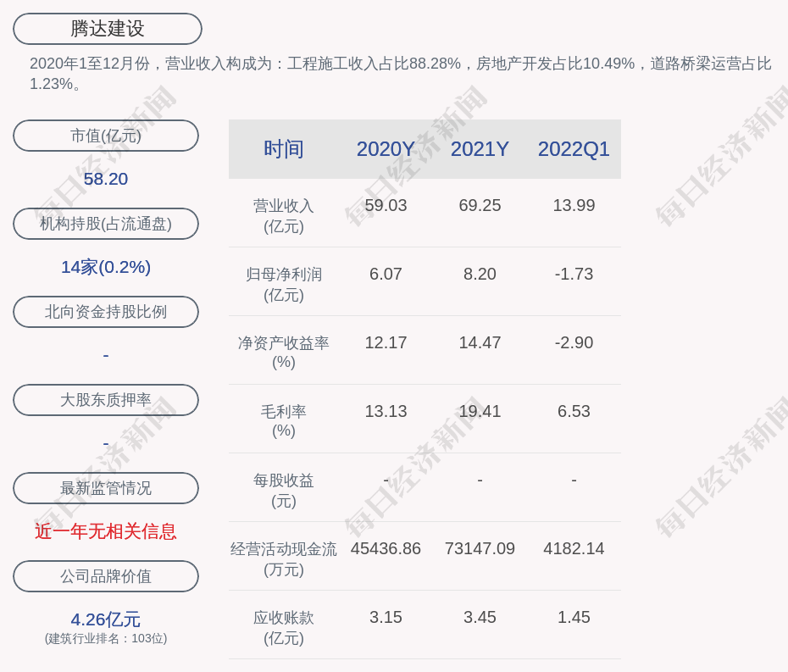Select the 归母净利润(亿元) row label
Viewport: 788px width, 672px height.
[x=284, y=285]
